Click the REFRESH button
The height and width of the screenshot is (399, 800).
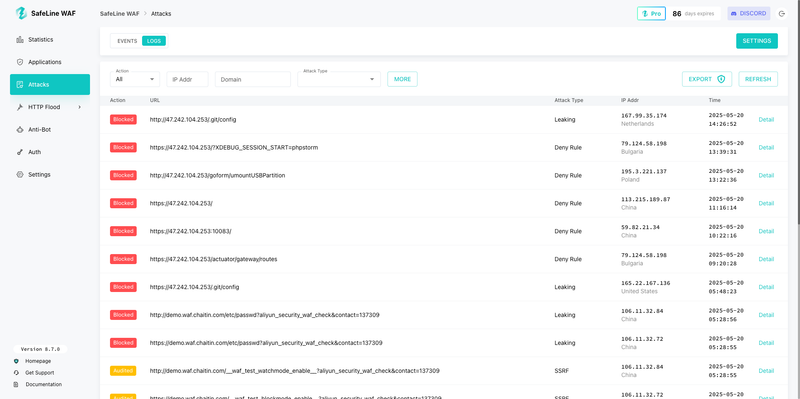pos(758,79)
